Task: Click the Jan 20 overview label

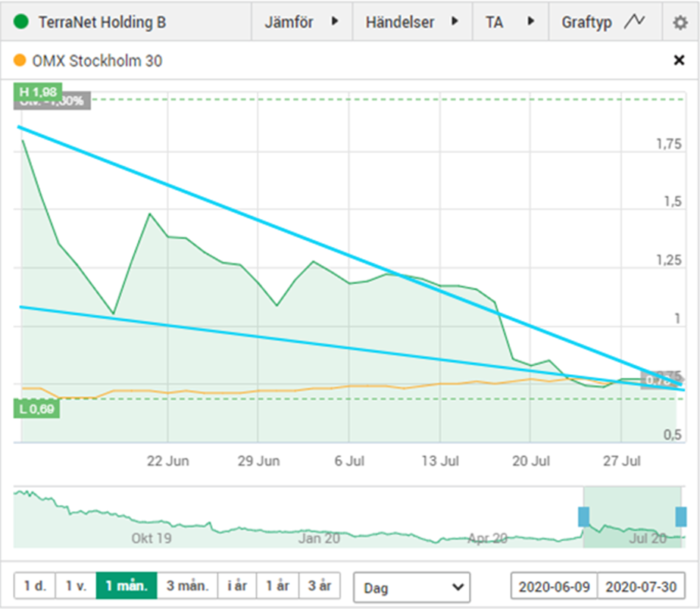Action: point(319,538)
